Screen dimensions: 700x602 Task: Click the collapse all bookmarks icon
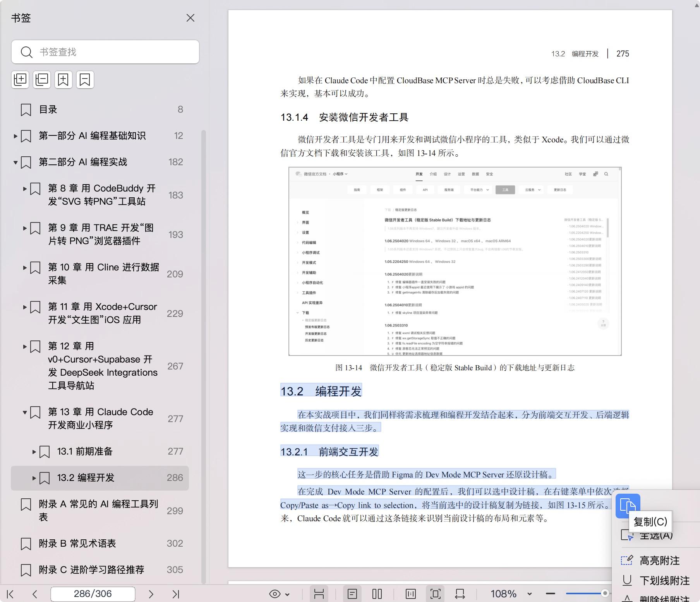pos(42,80)
